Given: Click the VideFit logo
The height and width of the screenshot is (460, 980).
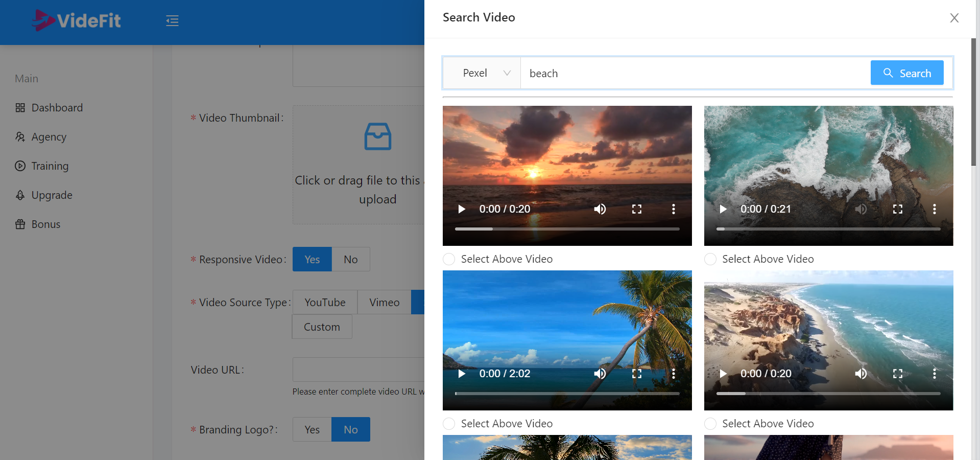Looking at the screenshot, I should (x=77, y=20).
